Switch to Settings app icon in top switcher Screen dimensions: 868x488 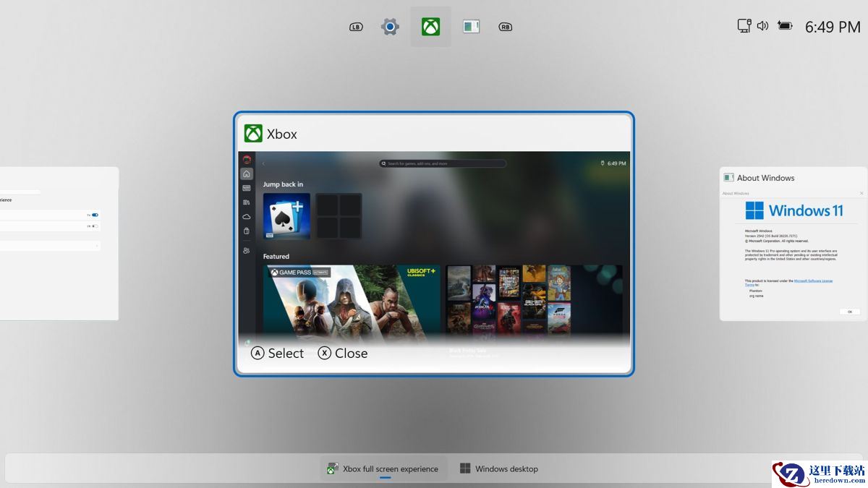(390, 27)
